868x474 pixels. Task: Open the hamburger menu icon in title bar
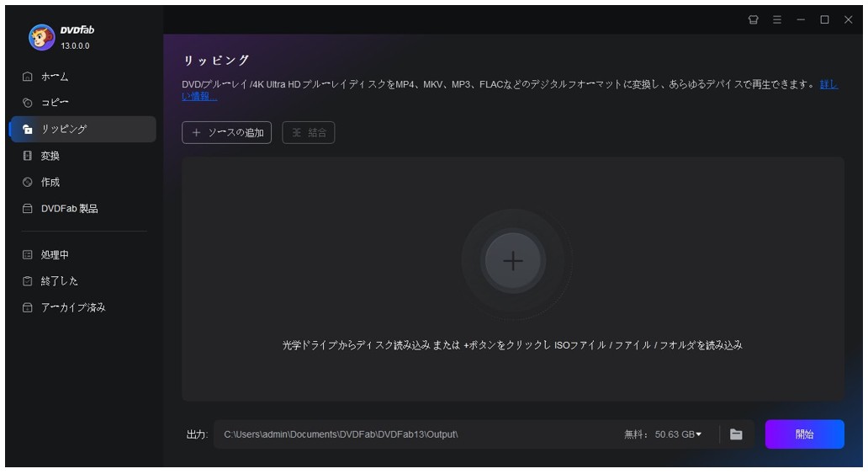point(777,19)
